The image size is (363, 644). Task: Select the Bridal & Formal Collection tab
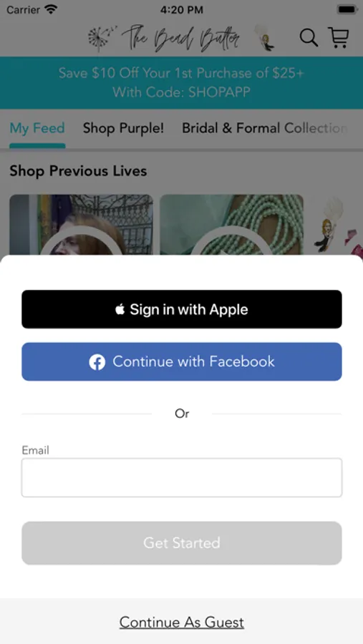point(265,128)
